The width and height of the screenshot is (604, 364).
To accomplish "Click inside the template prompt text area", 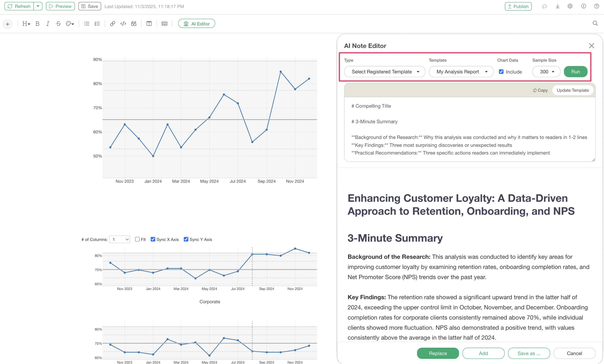I will click(469, 129).
